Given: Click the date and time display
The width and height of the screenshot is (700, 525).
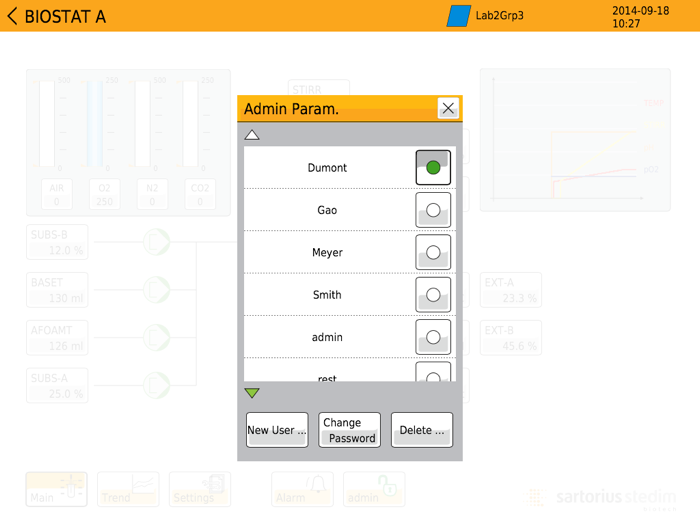Looking at the screenshot, I should [x=640, y=17].
